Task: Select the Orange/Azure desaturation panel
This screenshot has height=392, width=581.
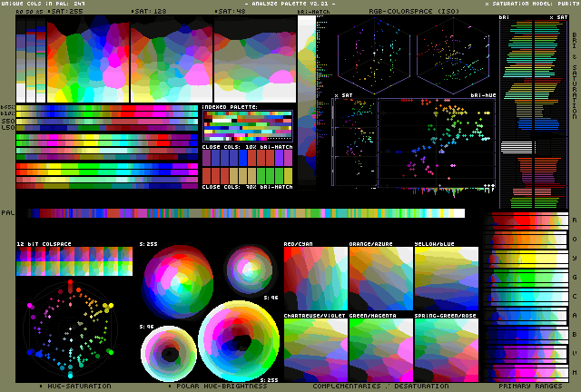Action: click(380, 279)
